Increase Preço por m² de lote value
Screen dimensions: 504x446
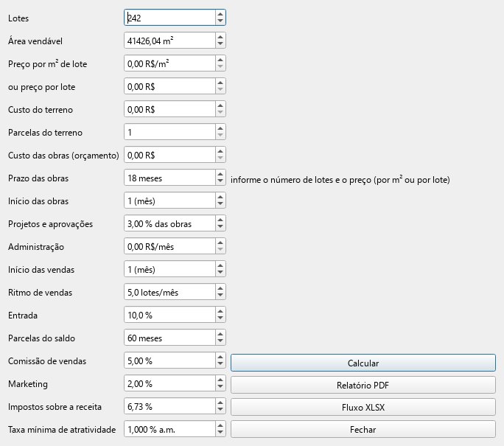point(220,60)
